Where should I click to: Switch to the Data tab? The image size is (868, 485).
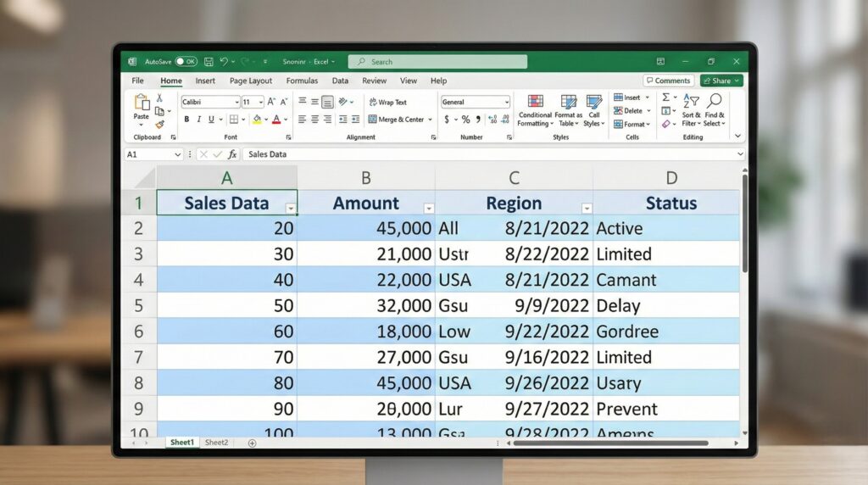click(x=341, y=81)
